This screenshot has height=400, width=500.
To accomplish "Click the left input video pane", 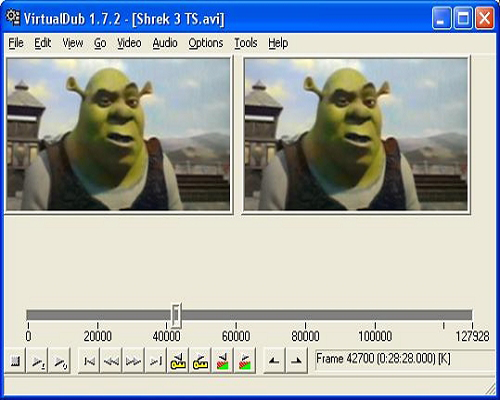I will pos(118,134).
